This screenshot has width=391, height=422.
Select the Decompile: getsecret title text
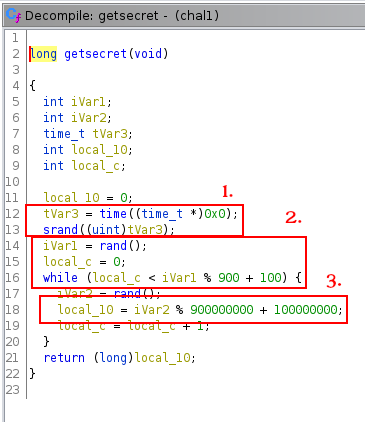pyautogui.click(x=91, y=16)
